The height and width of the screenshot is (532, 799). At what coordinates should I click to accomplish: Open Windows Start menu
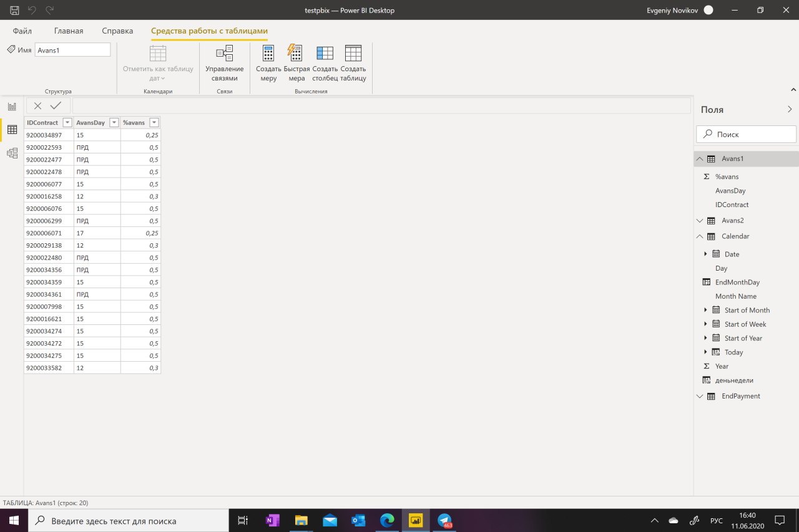[14, 520]
